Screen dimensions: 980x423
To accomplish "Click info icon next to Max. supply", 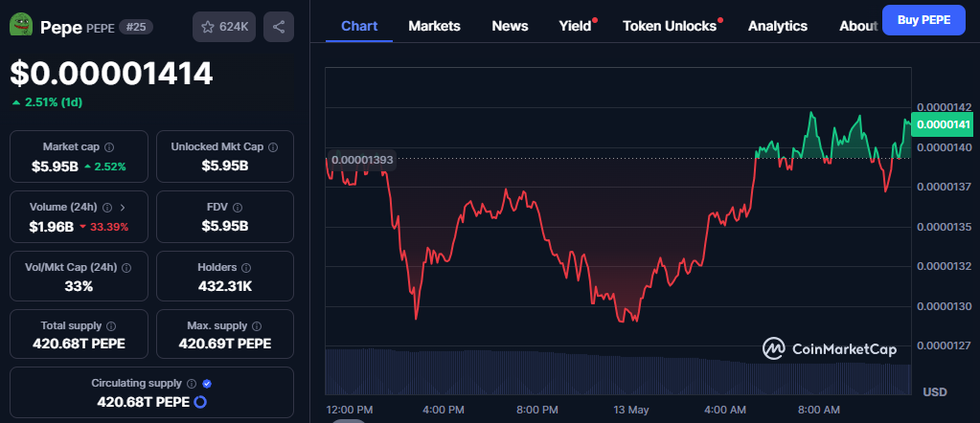I will [x=257, y=326].
